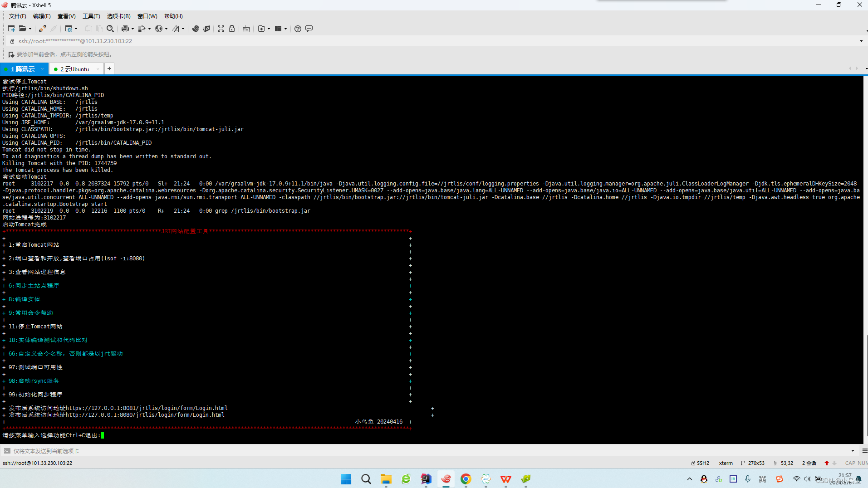Viewport: 868px width, 488px height.
Task: Click the compose bar hamburger menu icon
Action: click(x=864, y=451)
